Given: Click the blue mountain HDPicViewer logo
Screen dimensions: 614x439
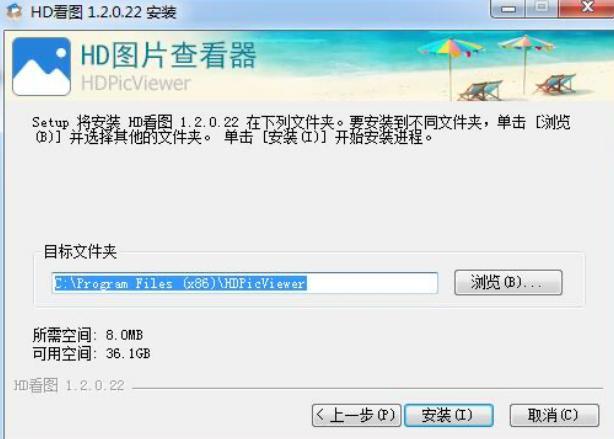Looking at the screenshot, I should 42,66.
